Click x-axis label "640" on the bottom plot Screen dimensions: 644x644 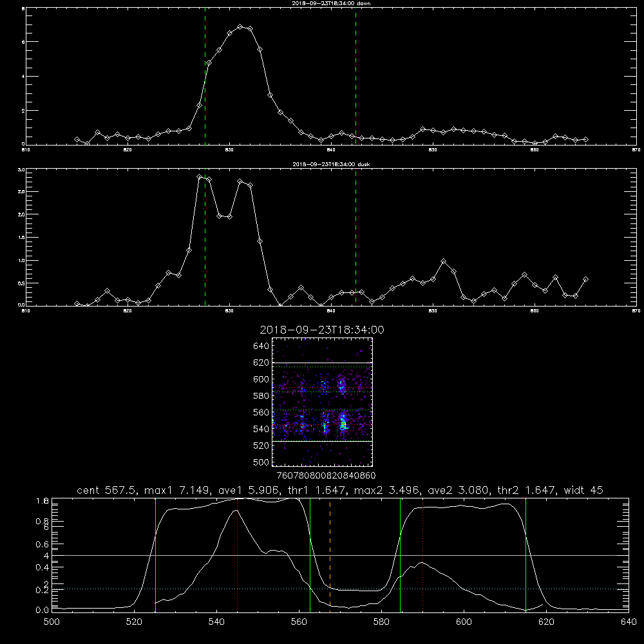629,621
